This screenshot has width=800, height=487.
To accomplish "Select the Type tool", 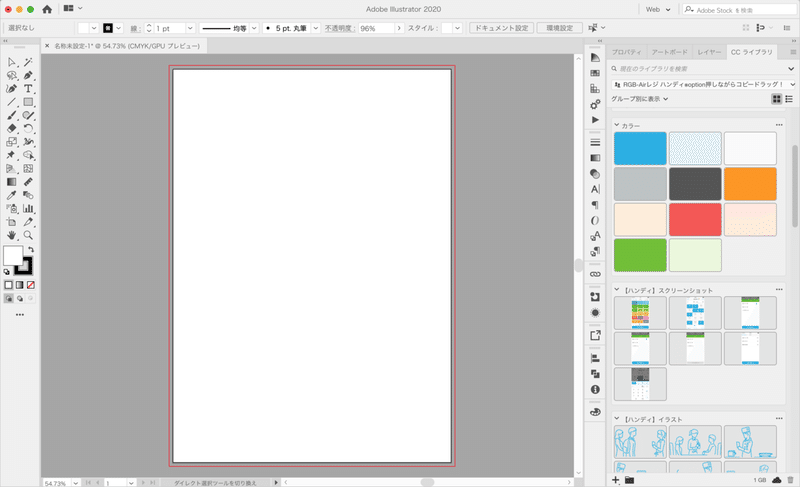I will click(x=28, y=89).
